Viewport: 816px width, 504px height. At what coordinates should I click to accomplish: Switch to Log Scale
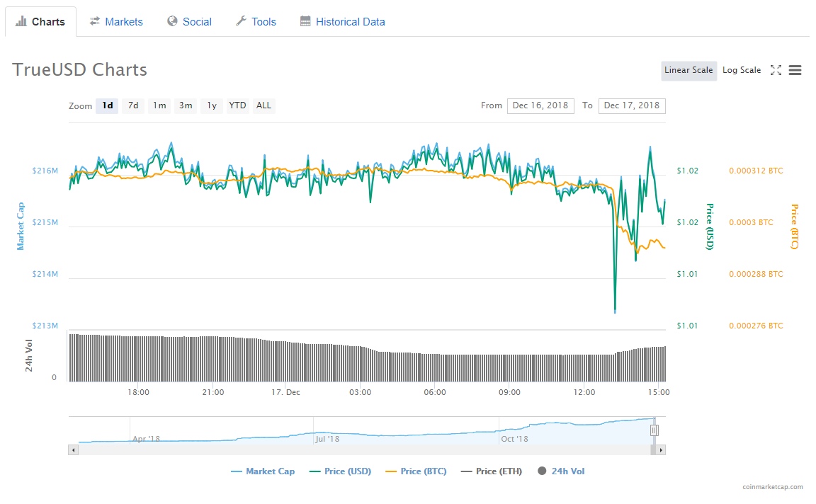742,70
